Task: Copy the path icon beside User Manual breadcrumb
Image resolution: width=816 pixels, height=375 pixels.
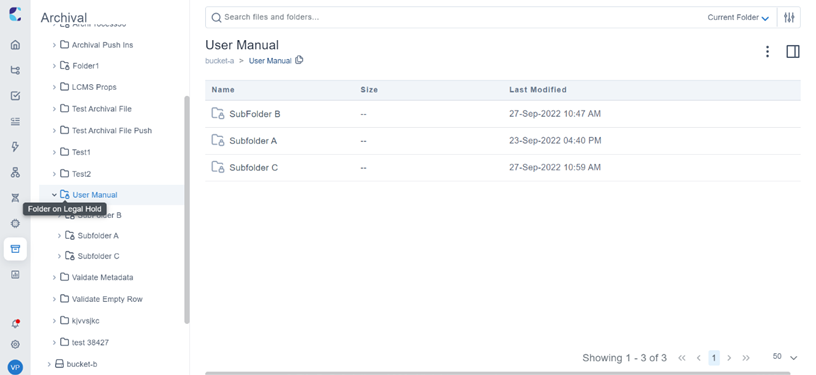Action: coord(299,60)
